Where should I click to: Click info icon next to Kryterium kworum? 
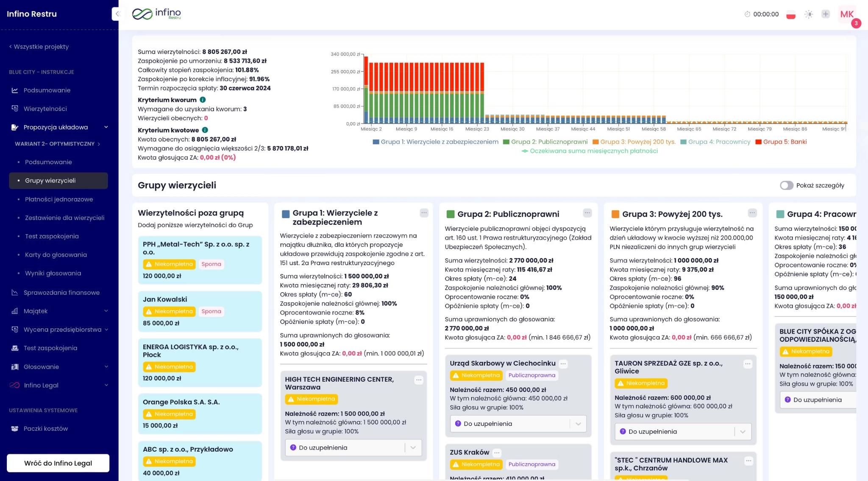[x=203, y=100]
